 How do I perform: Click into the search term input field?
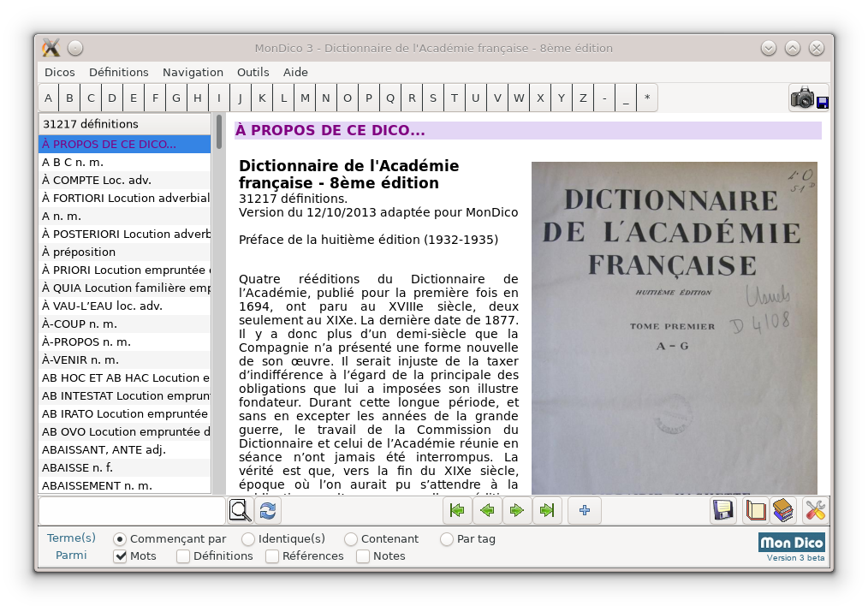tap(132, 510)
